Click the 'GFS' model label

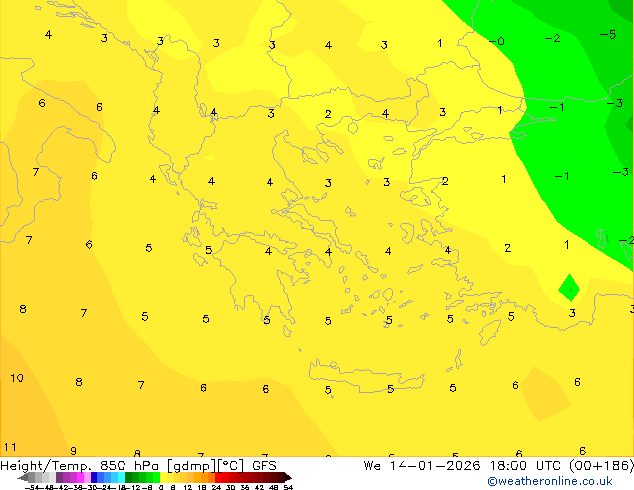[264, 465]
